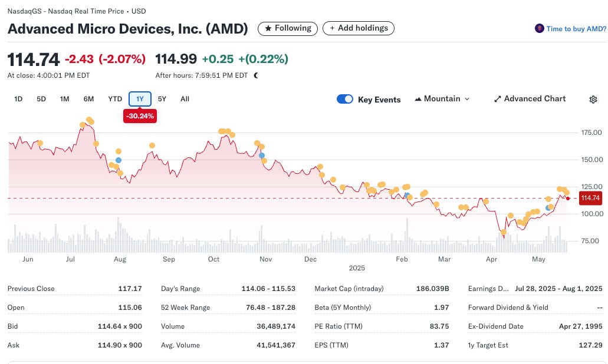Click the Avg. Volume value 41,541,367
The width and height of the screenshot is (608, 364).
(x=276, y=345)
